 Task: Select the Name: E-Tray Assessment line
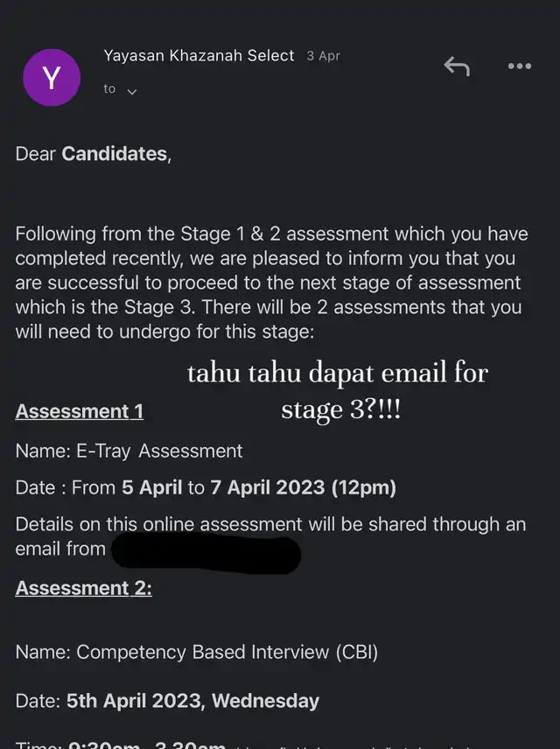[129, 451]
